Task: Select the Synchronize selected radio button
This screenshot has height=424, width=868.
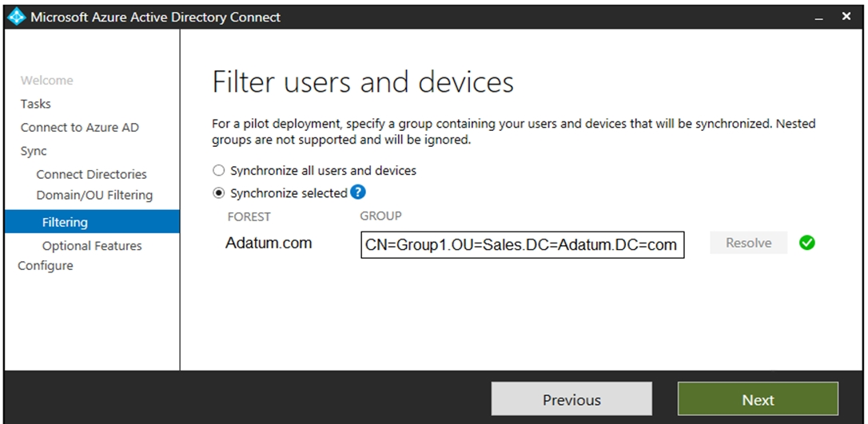Action: (x=219, y=193)
